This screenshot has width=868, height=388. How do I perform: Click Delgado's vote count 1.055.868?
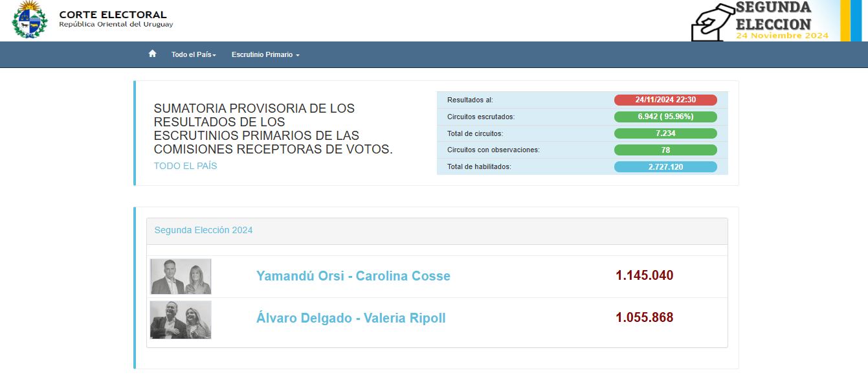644,317
